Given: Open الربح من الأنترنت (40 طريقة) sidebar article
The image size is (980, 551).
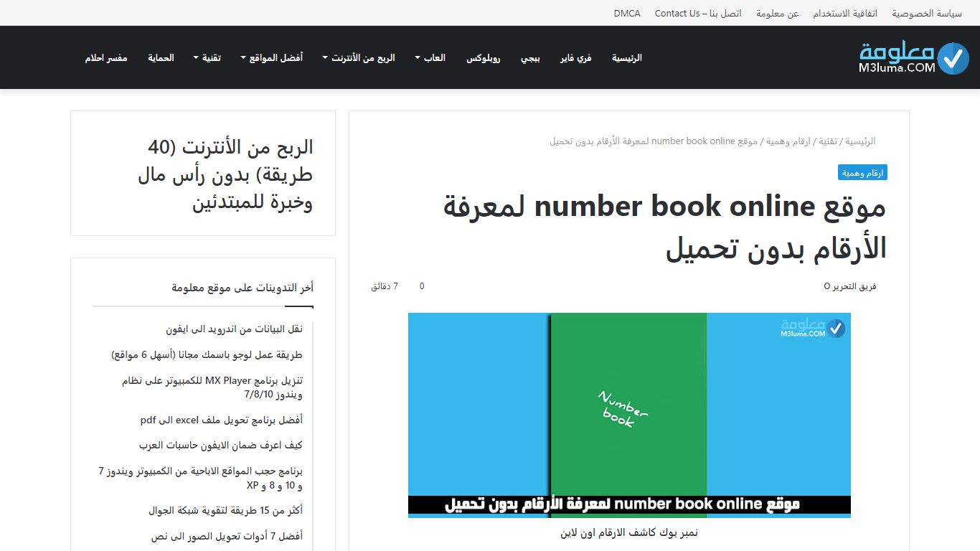Looking at the screenshot, I should pyautogui.click(x=225, y=175).
